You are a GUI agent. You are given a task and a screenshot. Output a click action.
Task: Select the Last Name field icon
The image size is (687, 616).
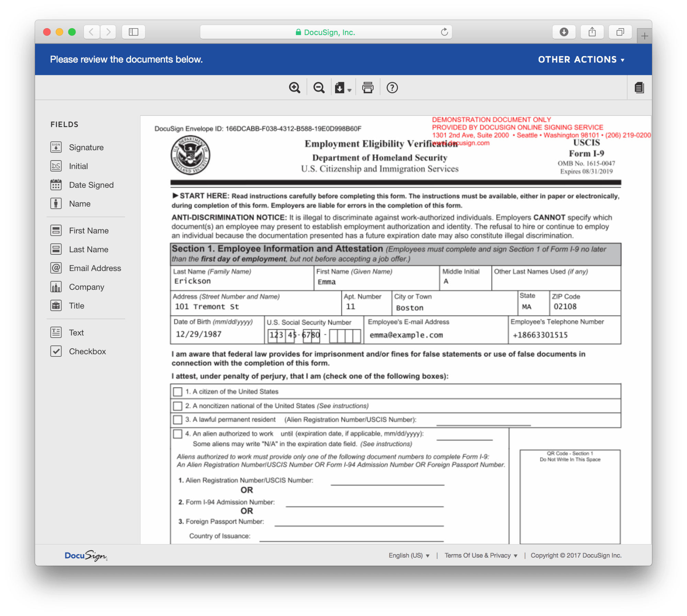56,249
